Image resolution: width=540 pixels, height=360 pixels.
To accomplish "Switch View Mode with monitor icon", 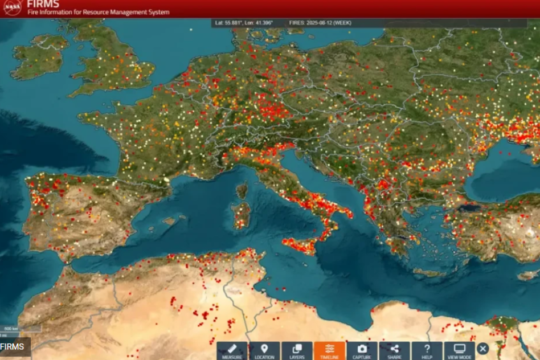I will click(459, 351).
